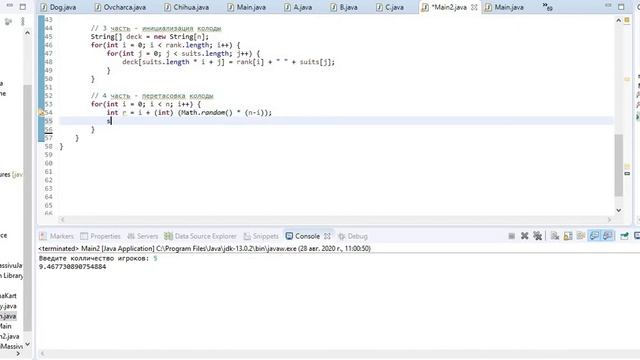640x360 pixels.
Task: Remove the current launch from console
Action: [x=524, y=236]
